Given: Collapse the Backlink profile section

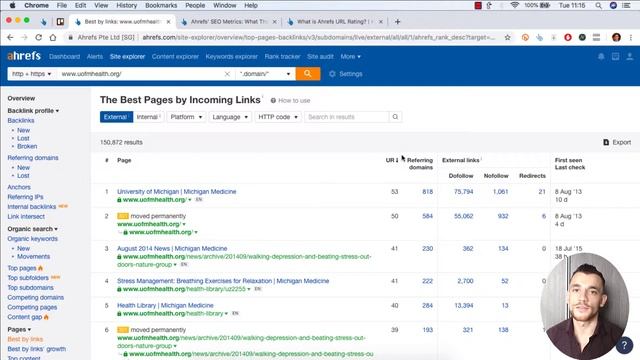Looking at the screenshot, I should pos(33,111).
